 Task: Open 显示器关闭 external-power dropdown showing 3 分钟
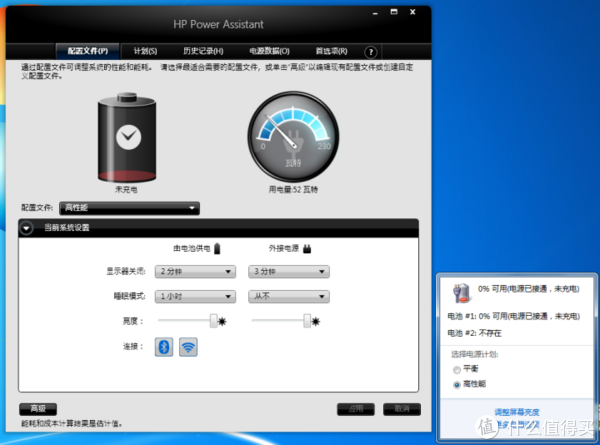(289, 271)
